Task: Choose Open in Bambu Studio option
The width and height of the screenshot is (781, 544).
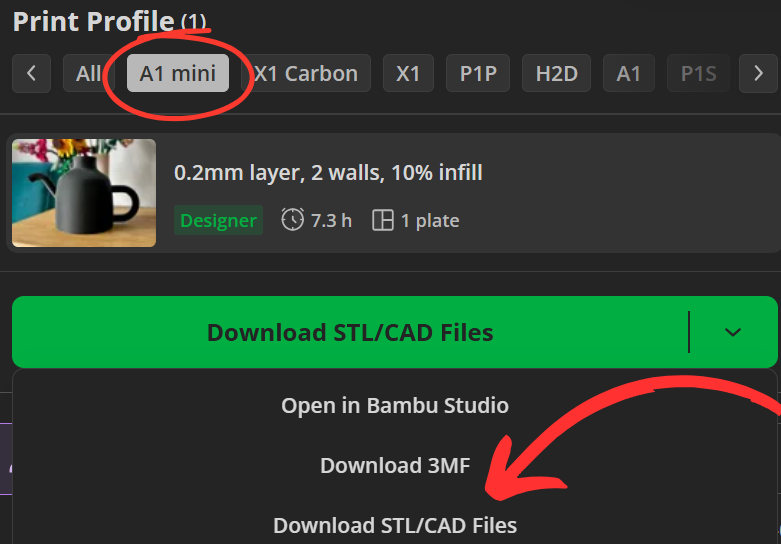Action: coord(395,406)
